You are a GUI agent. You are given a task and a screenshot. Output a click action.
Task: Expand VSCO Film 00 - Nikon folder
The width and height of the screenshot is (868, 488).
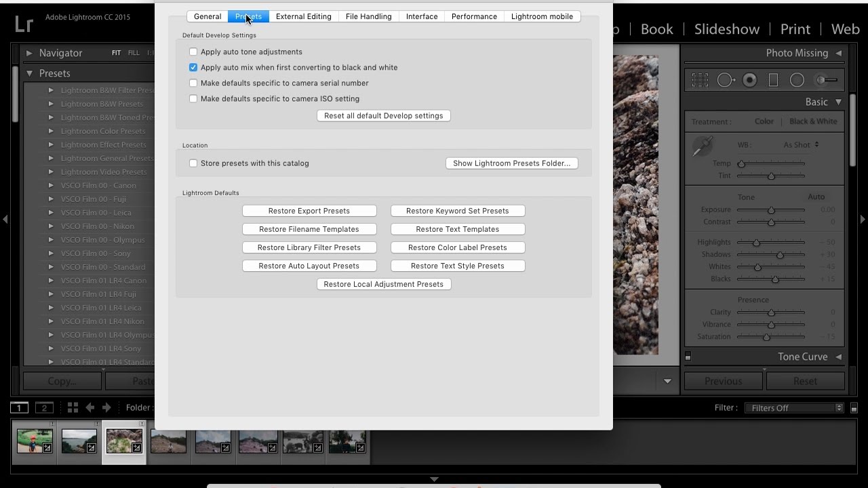pyautogui.click(x=51, y=226)
